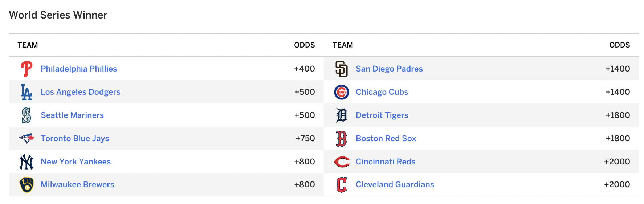The image size is (644, 204).
Task: Select the Cincinnati Reds +2000 odds
Action: [x=617, y=162]
